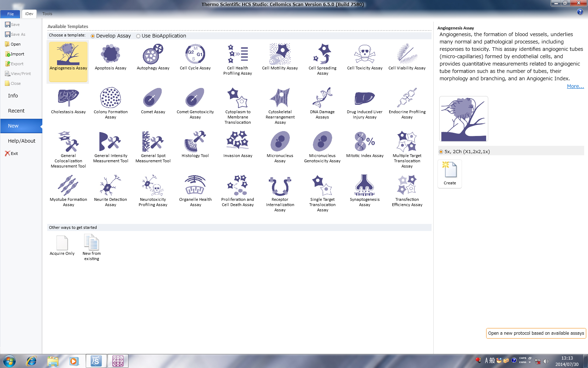Pick the Cell Toxicity Assay skull icon

(x=365, y=54)
